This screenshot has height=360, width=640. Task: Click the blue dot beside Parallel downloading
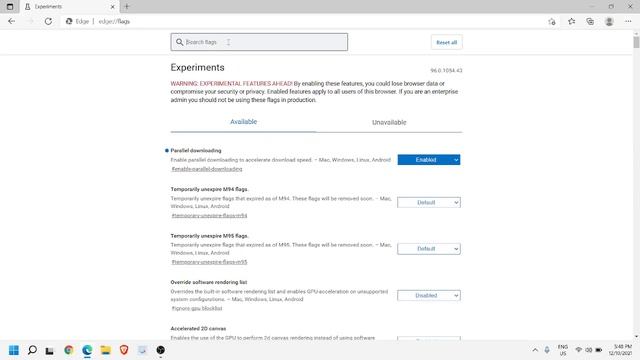pos(167,151)
